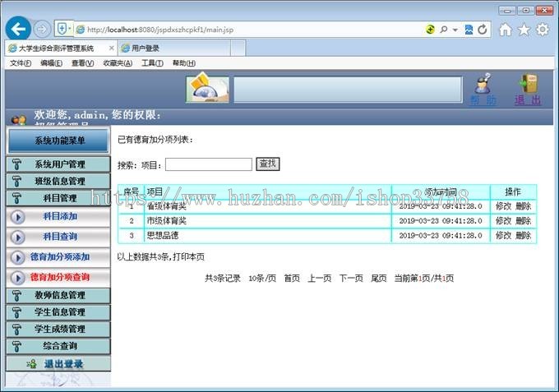Open the 编辑(E) menu
Screen dimensions: 559x392
click(x=51, y=63)
